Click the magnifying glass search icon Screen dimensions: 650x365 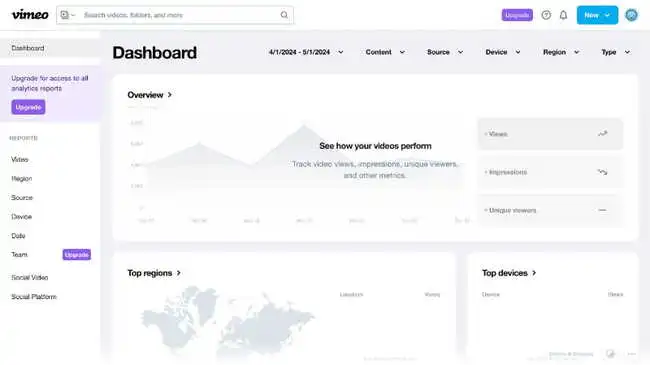(x=284, y=15)
